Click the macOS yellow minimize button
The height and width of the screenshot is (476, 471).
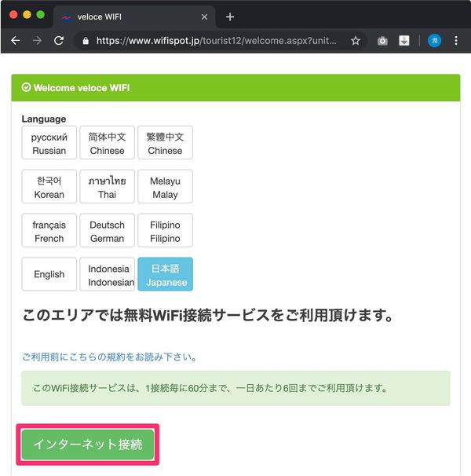[x=27, y=15]
